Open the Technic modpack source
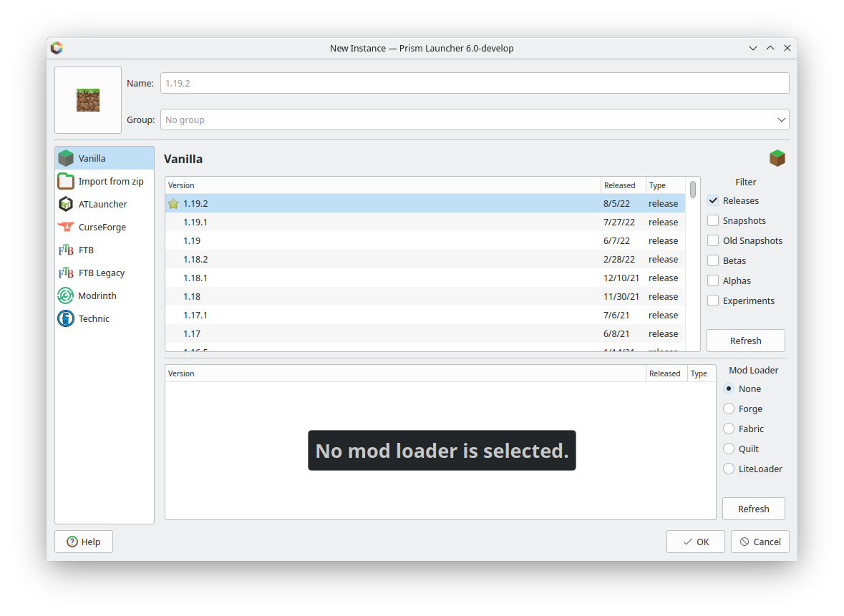The image size is (844, 616). [x=66, y=318]
